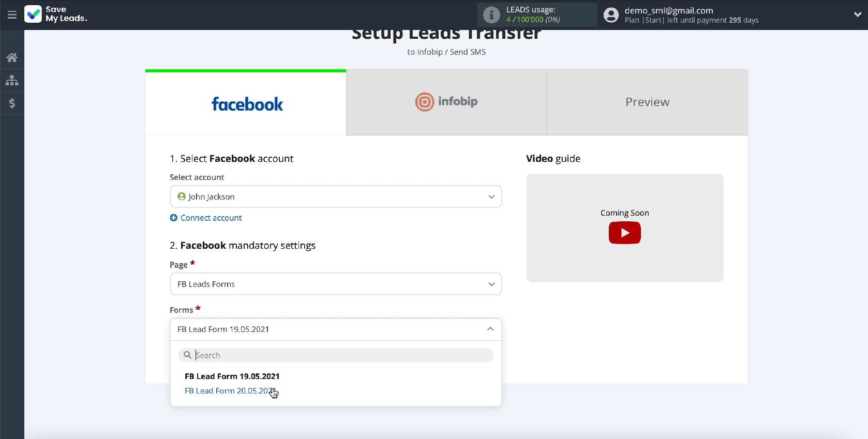868x439 pixels.
Task: Click the LEADS usage info icon
Action: coord(491,14)
